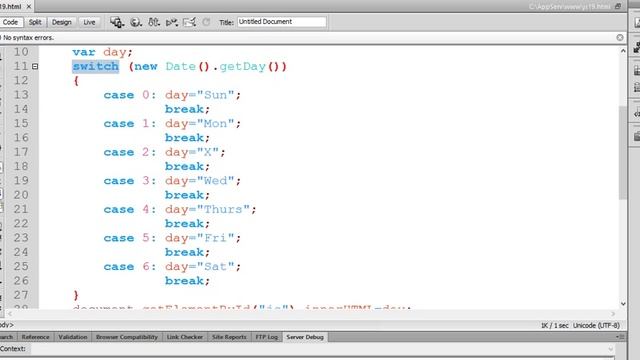Screen dimensions: 640x360
Task: Click the "Sun" string on line 13
Action: tap(216, 95)
